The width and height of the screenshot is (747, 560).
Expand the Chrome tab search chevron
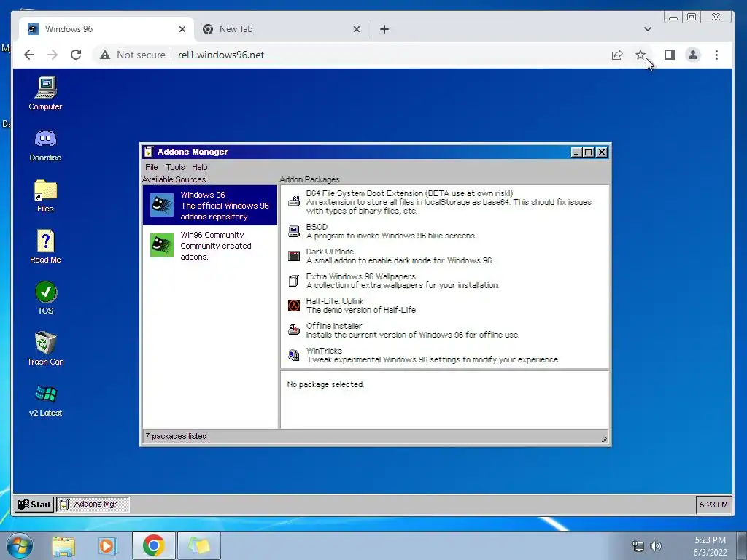click(648, 29)
